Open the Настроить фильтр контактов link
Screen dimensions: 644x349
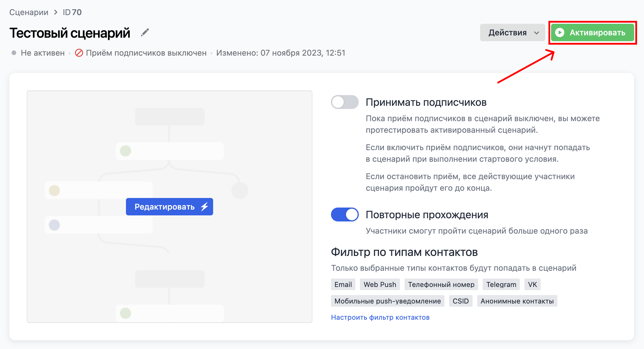[x=380, y=317]
